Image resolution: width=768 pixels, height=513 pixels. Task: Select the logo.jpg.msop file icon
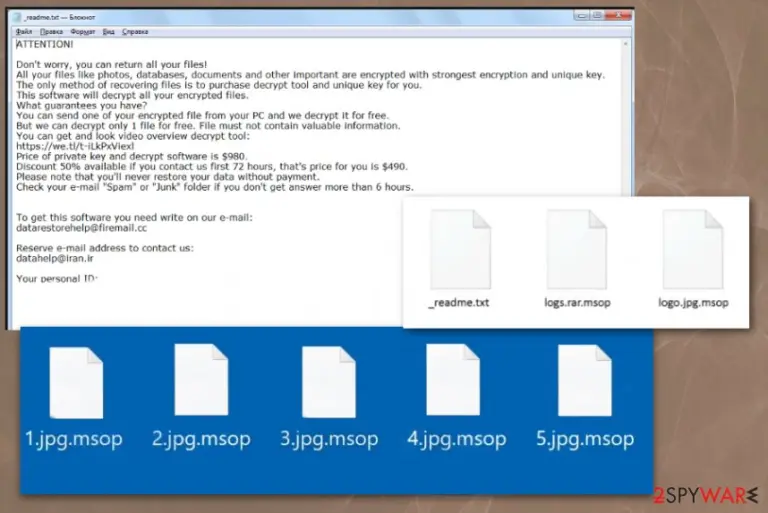click(x=693, y=249)
